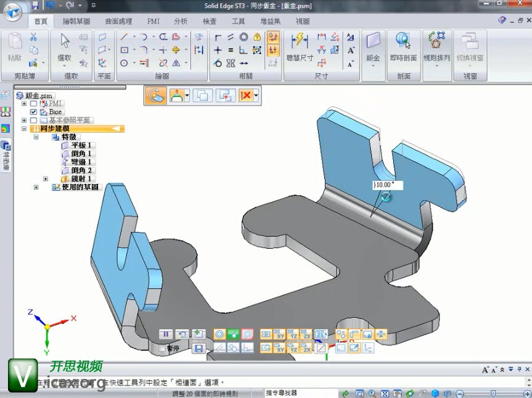This screenshot has height=398, width=532.
Task: Click the pause icon in Live Rules panel
Action: 166,334
